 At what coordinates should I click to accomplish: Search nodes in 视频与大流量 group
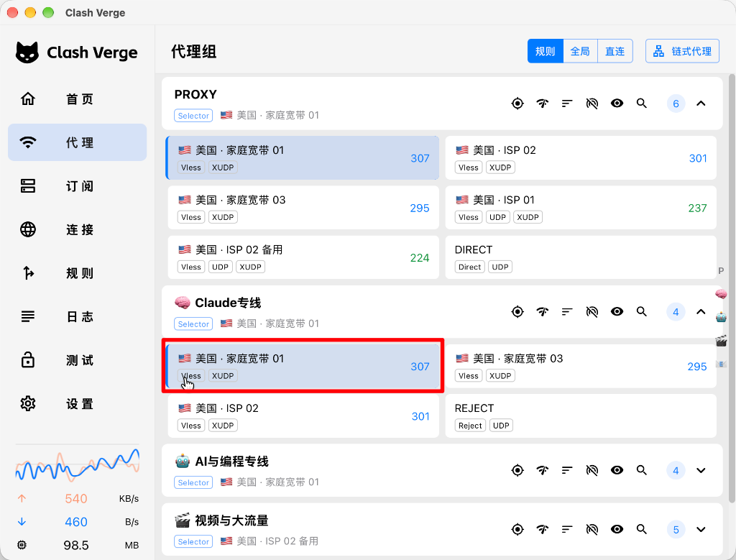642,530
